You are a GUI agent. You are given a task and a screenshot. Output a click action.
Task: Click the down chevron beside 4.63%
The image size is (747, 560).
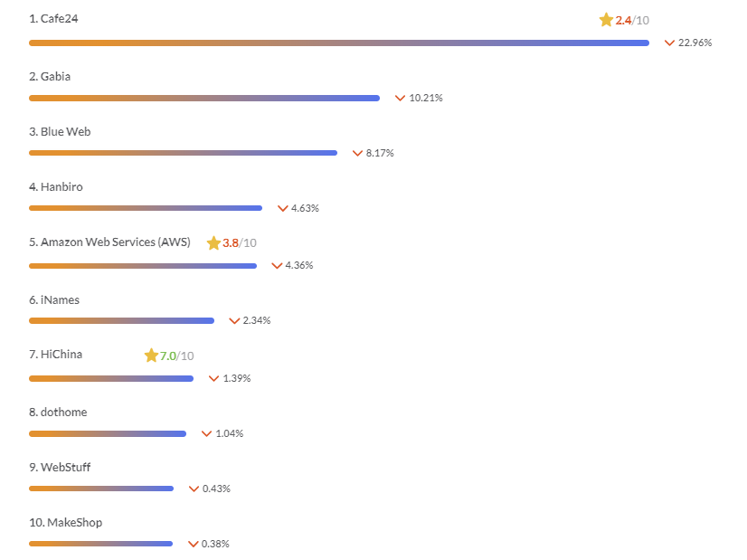[x=282, y=208]
